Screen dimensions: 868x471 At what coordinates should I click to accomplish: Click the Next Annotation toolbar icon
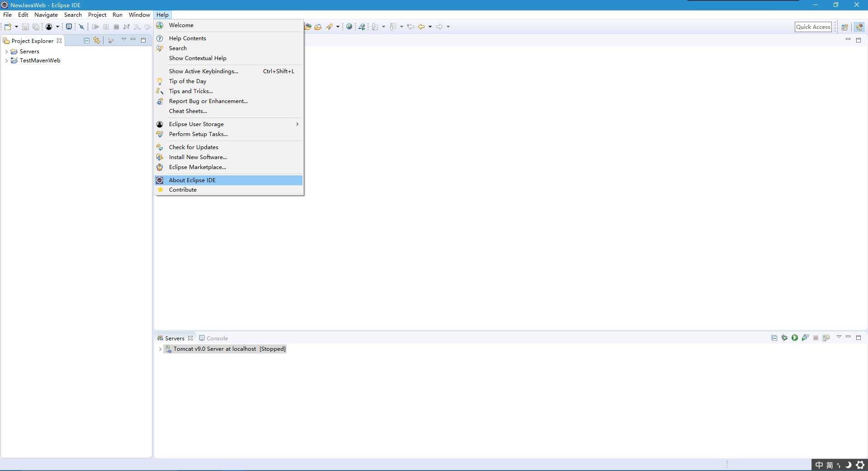point(375,27)
